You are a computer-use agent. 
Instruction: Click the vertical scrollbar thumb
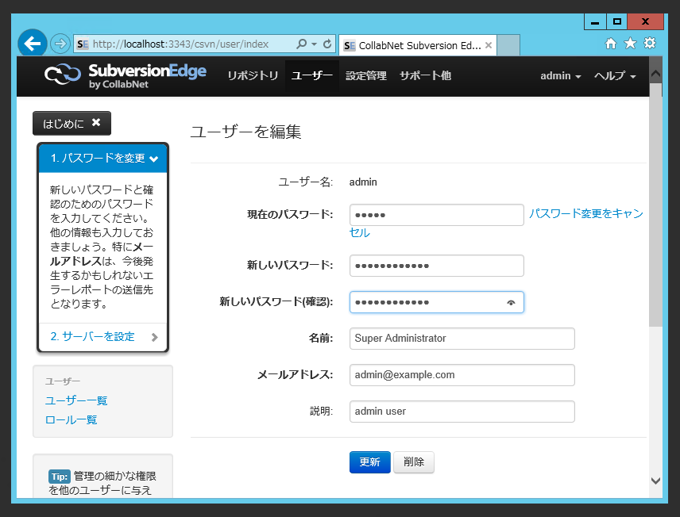coord(656,205)
